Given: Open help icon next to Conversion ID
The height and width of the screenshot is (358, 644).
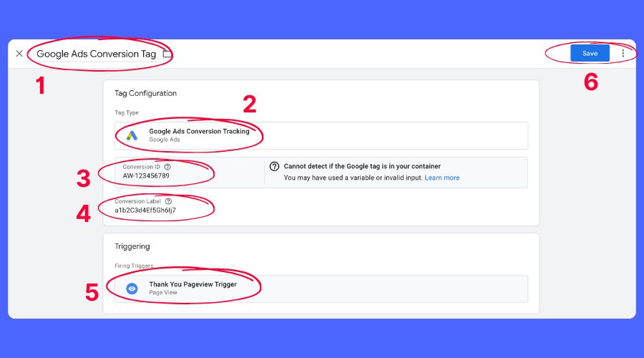Looking at the screenshot, I should (167, 167).
